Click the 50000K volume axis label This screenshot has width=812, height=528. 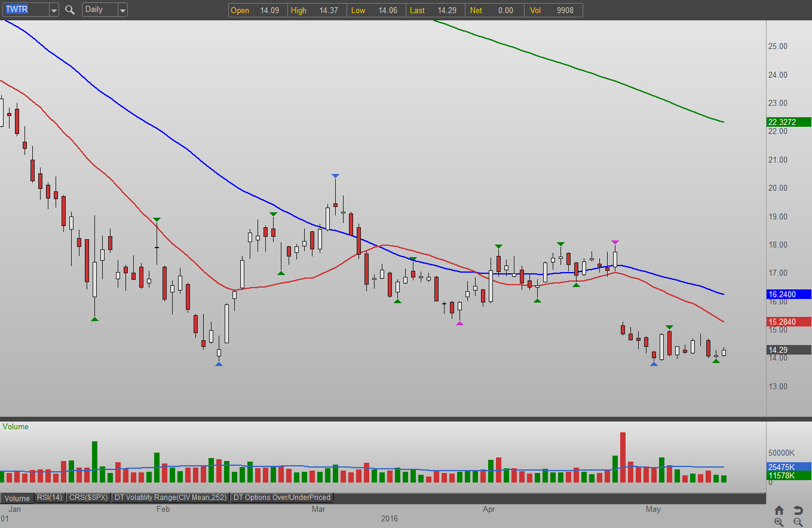pos(782,453)
